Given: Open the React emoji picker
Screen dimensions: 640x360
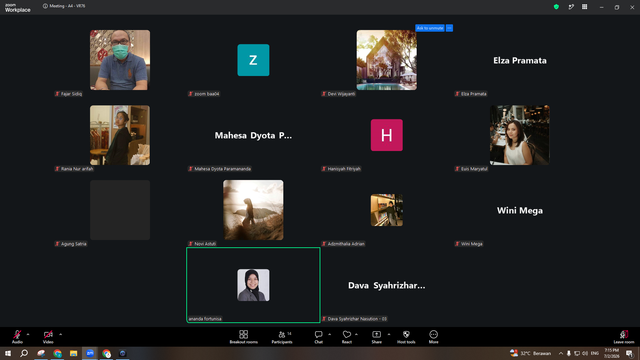Looking at the screenshot, I should 347,337.
